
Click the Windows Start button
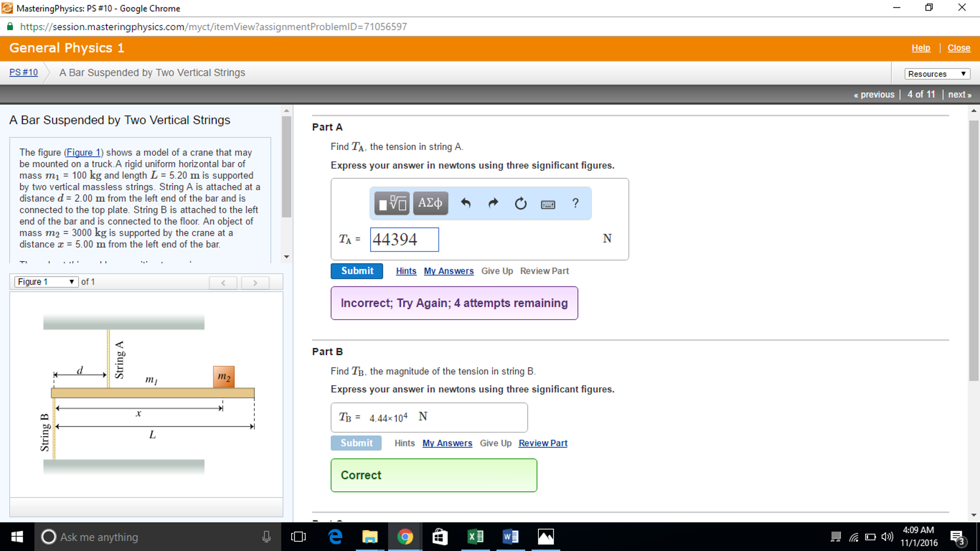17,537
